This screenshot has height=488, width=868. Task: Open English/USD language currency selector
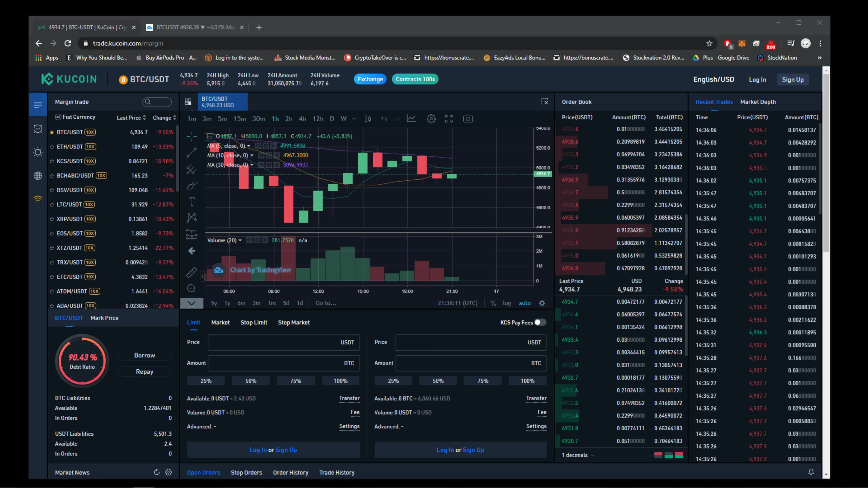pyautogui.click(x=713, y=79)
